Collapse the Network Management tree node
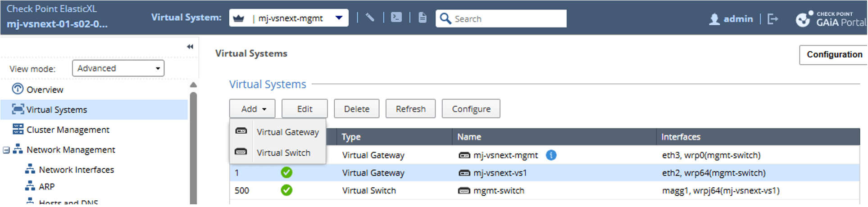The image size is (868, 207). point(6,150)
